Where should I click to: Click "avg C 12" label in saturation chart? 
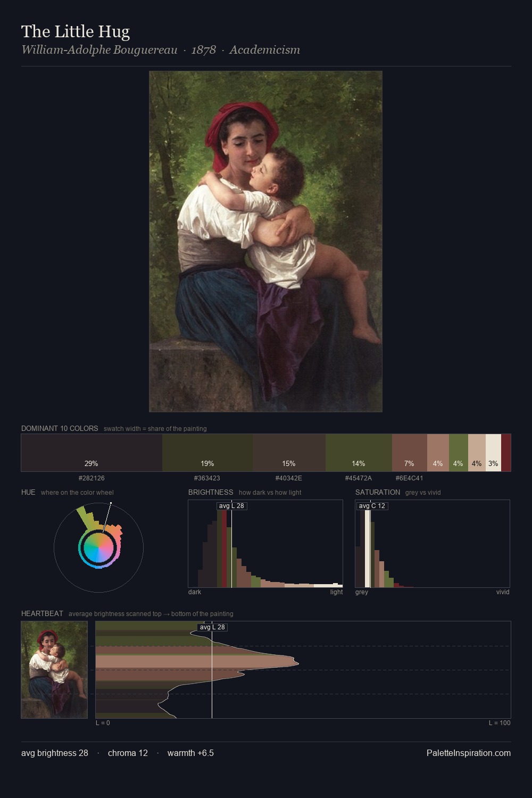point(372,506)
